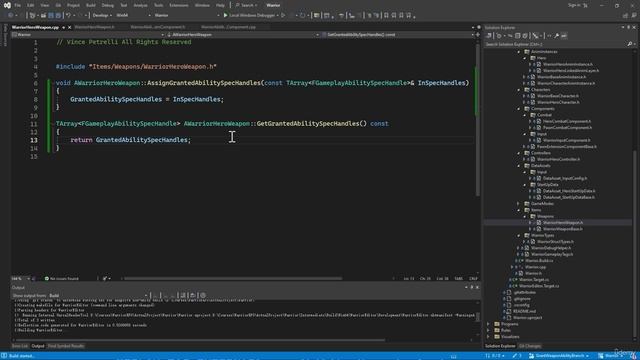Collapse the AnimInstances folder
Screen dimensions: 640x360
[x=519, y=52]
